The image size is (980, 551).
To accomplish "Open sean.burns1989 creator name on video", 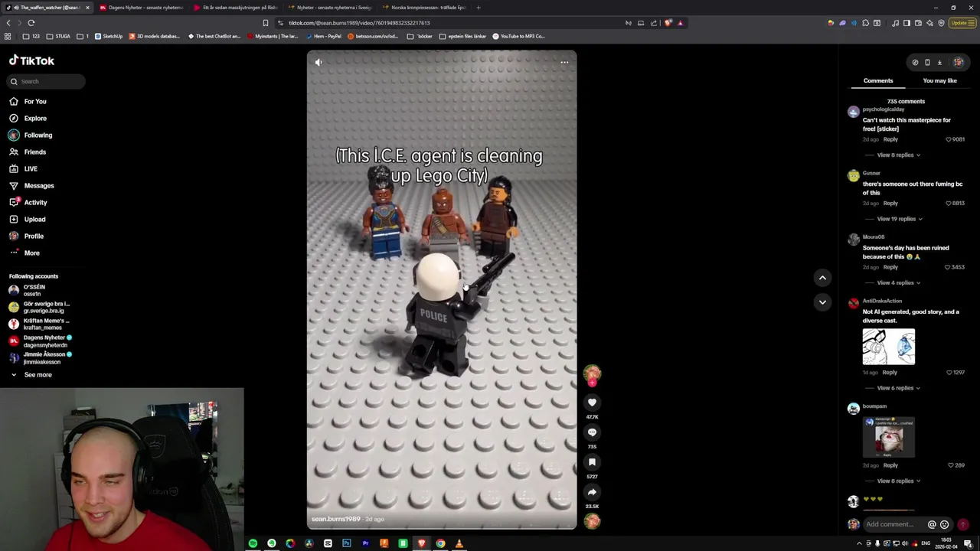I will (335, 519).
